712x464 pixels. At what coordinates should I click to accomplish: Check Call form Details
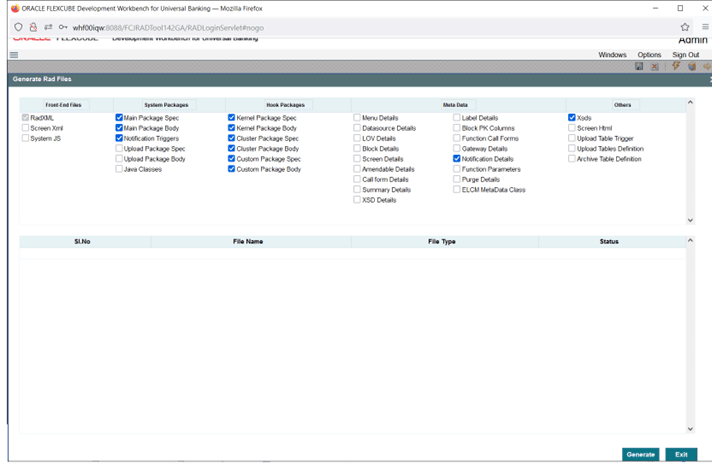pyautogui.click(x=357, y=179)
